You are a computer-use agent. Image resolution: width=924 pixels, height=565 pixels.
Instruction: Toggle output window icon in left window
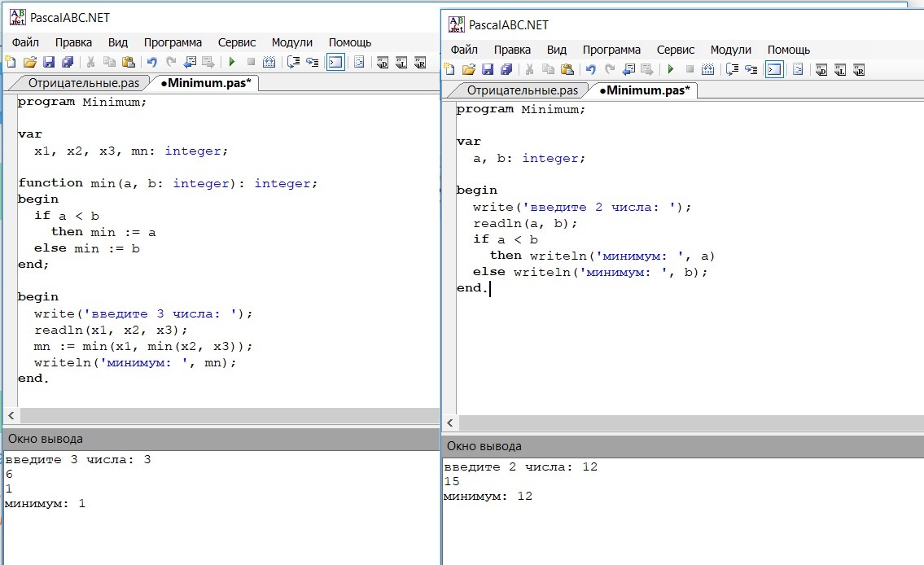tap(335, 62)
